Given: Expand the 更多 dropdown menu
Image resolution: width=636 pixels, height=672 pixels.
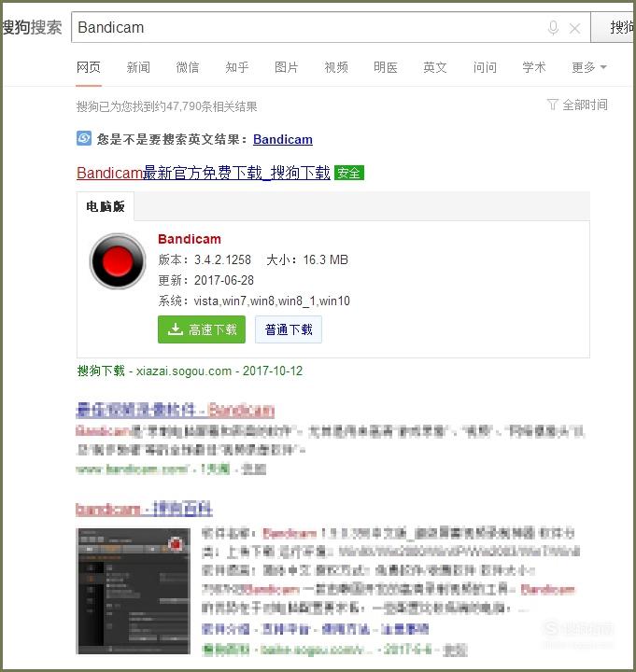Looking at the screenshot, I should tap(589, 67).
